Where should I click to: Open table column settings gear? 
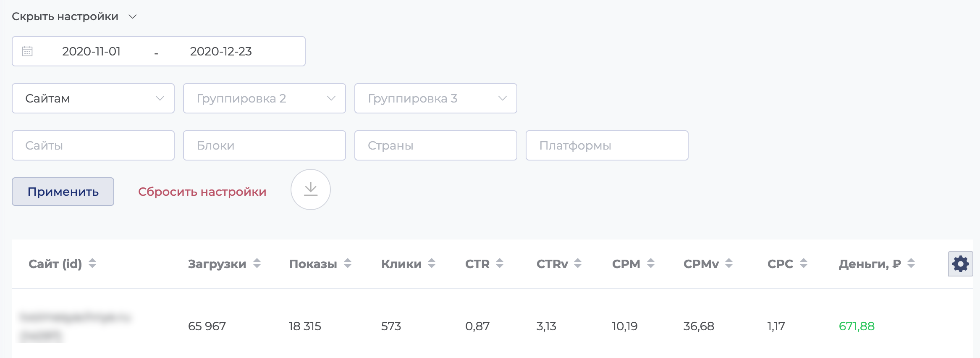coord(960,264)
